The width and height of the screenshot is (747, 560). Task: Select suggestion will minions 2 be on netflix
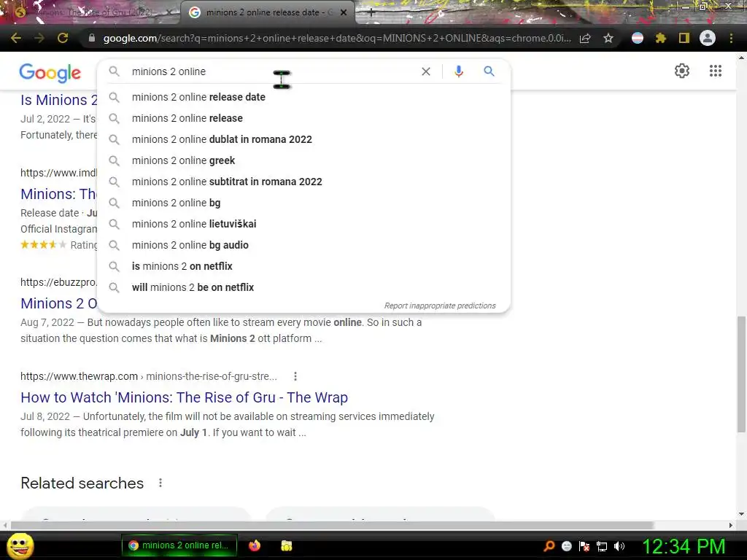[x=303, y=287]
